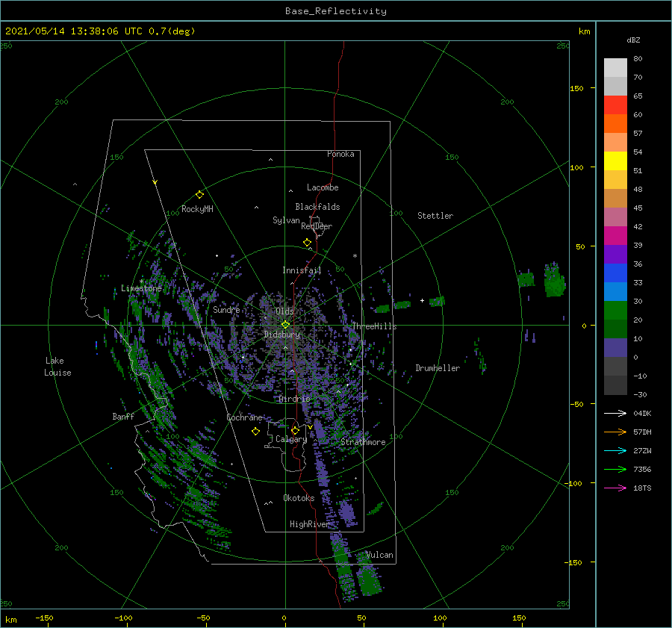Click the Strathmore label

[363, 442]
